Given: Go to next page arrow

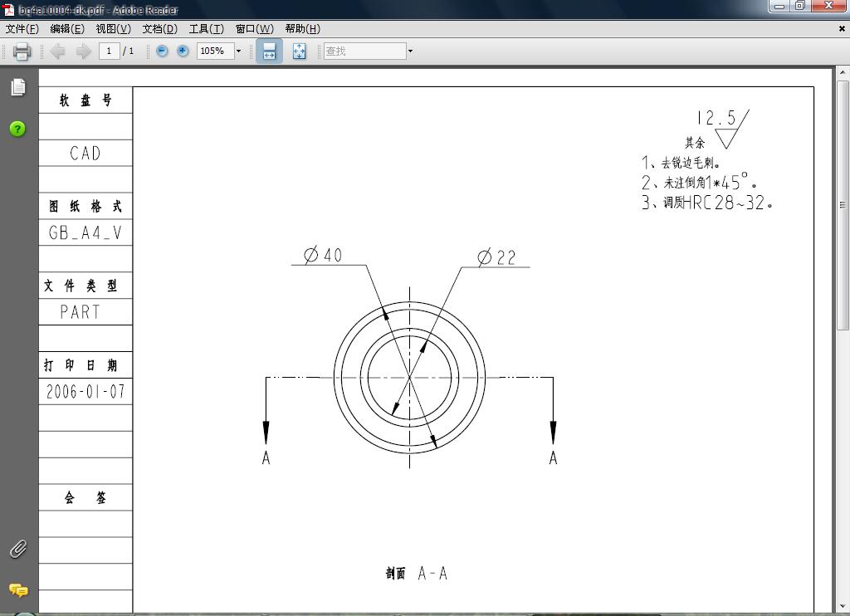Looking at the screenshot, I should click(83, 51).
